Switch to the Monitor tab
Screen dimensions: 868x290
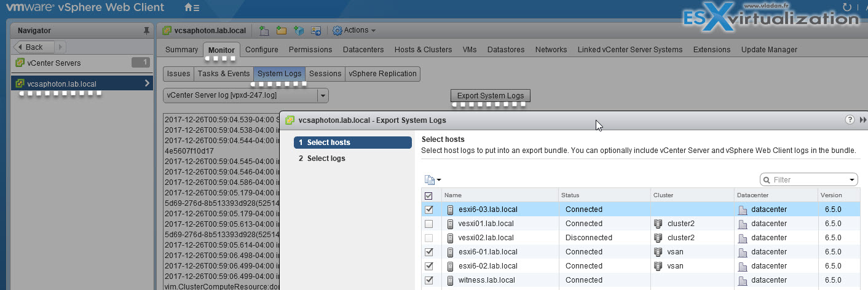pos(221,50)
